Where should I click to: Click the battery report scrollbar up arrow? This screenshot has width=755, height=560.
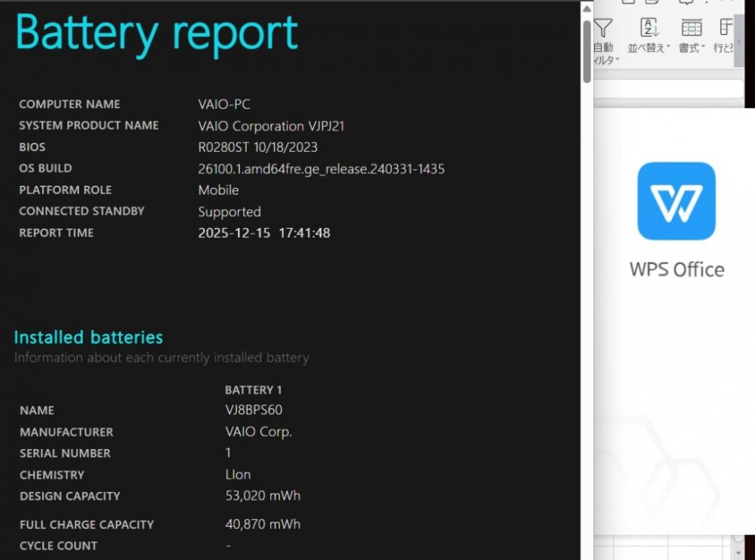point(587,8)
